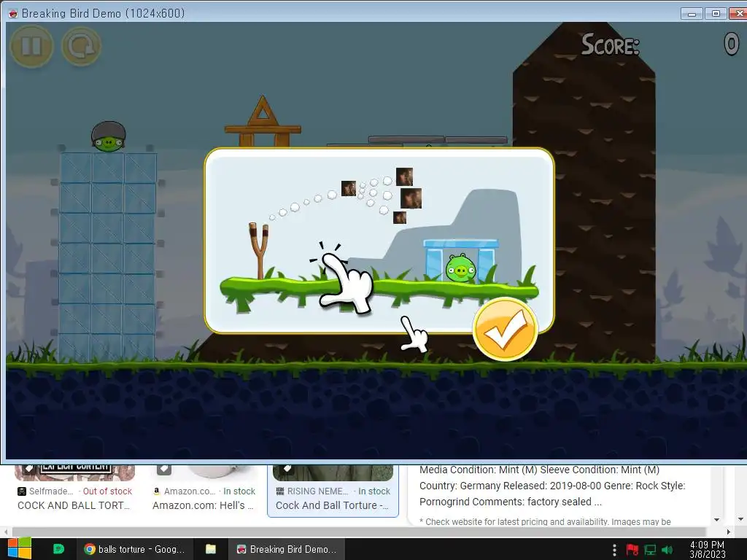Viewport: 747px width, 560px height.
Task: Restart the level with the circular arrow button
Action: pyautogui.click(x=81, y=46)
